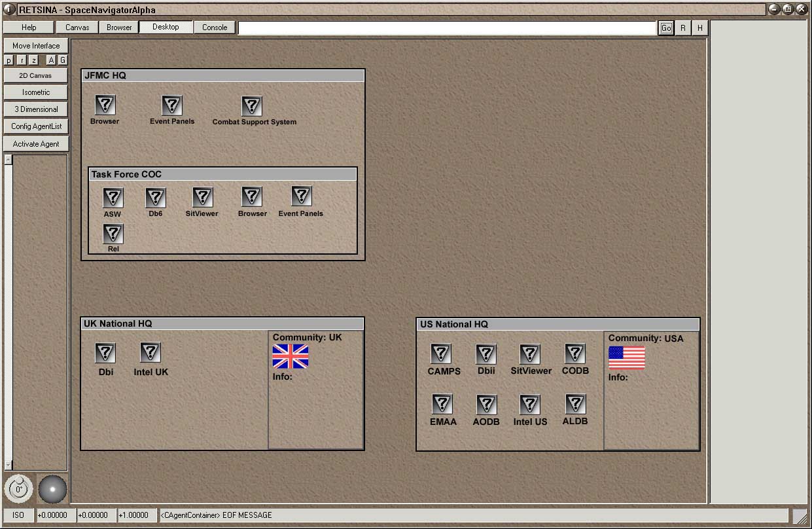812x529 pixels.
Task: Select the ASW agent icon
Action: 113,198
